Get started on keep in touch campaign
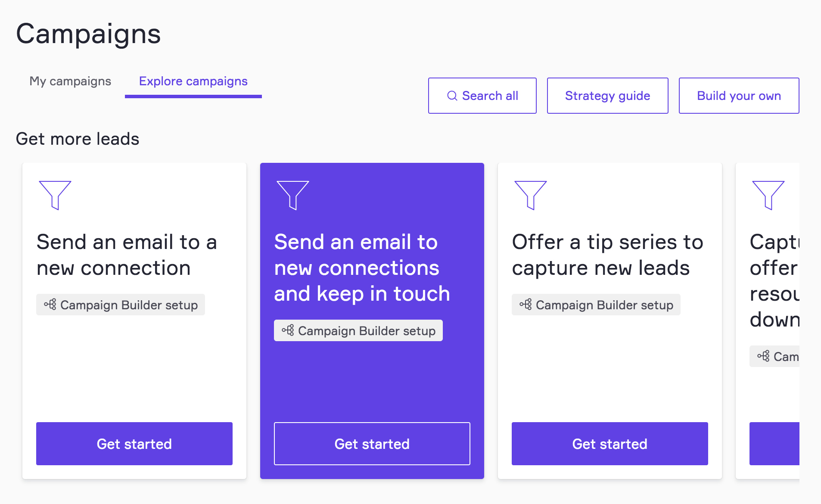 [372, 444]
